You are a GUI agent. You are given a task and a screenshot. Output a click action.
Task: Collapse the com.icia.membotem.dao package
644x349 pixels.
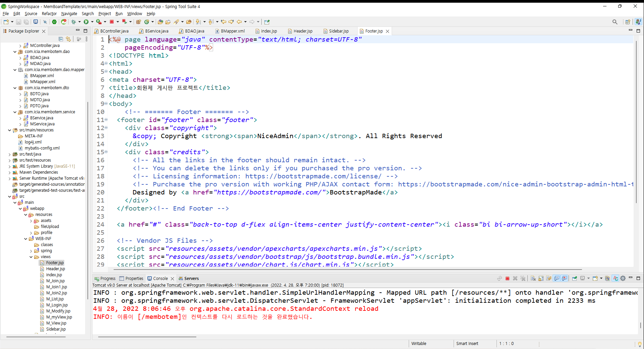pos(15,52)
